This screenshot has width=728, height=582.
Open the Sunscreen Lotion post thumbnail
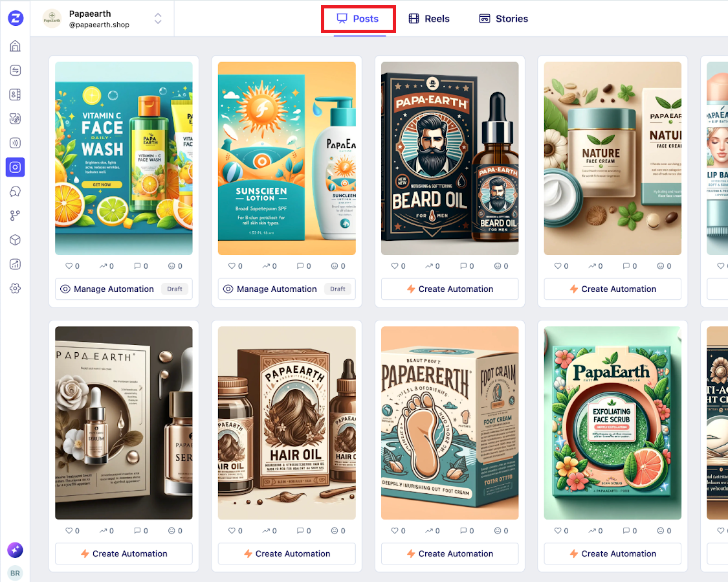287,159
